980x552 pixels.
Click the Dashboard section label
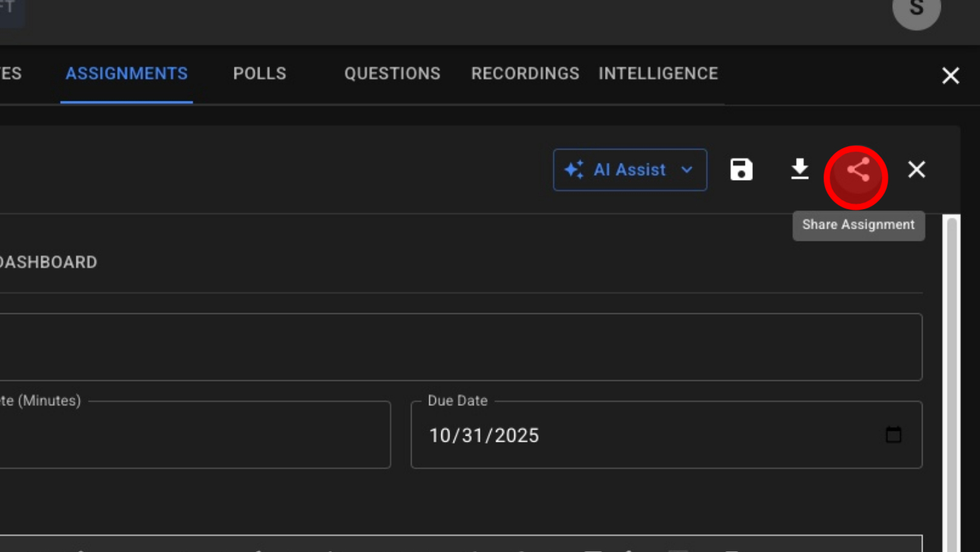(x=48, y=262)
